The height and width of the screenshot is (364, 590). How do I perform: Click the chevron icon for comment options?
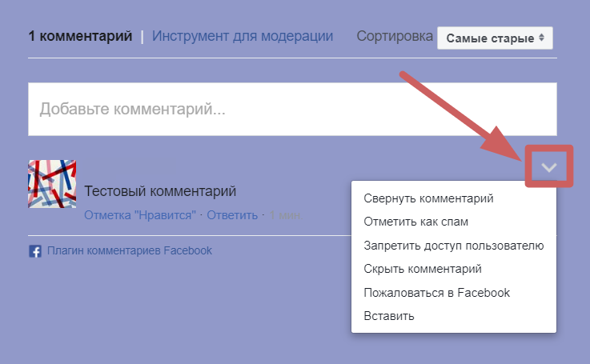coord(548,167)
